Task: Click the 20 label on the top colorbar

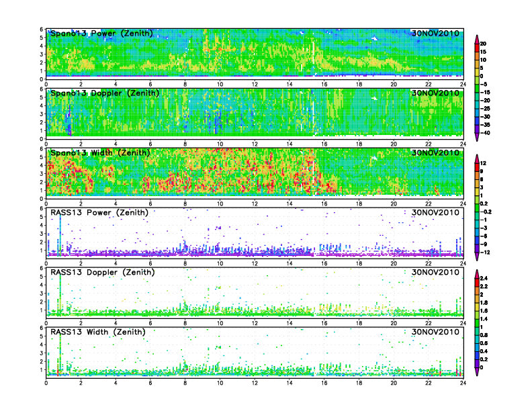Action: tap(483, 44)
